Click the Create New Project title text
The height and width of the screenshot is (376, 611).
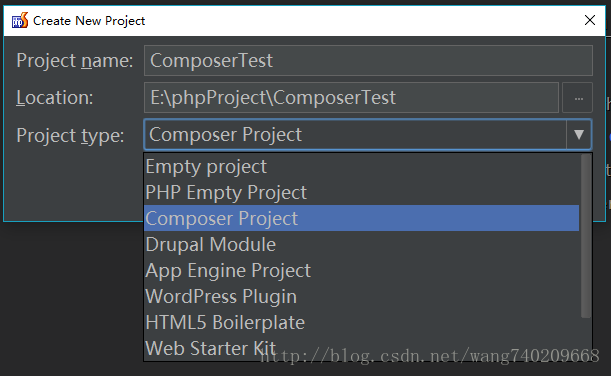pos(89,21)
